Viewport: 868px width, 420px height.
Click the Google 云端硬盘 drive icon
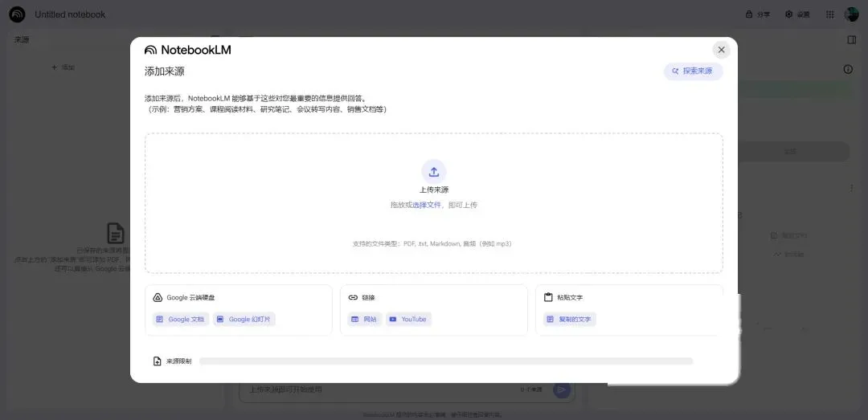coord(158,297)
